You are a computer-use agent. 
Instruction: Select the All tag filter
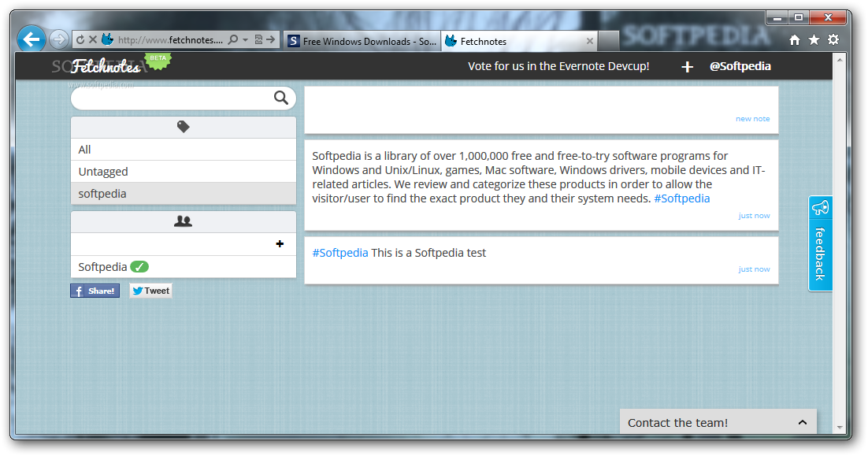(184, 150)
